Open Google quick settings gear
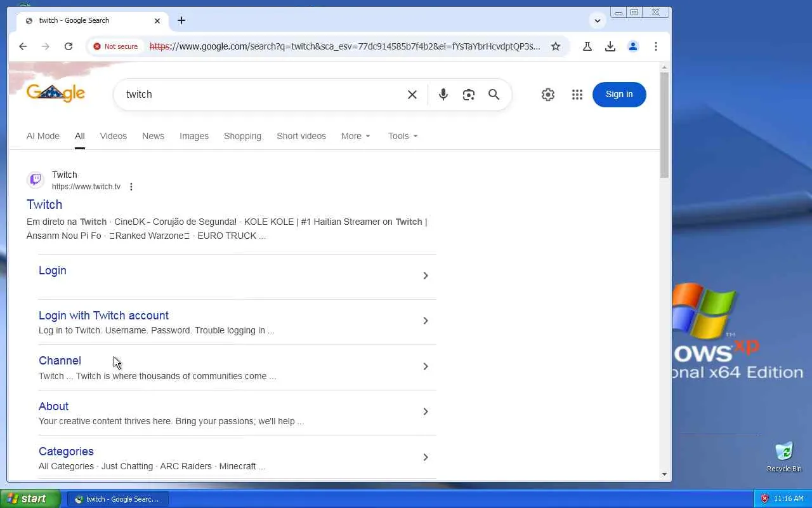812x508 pixels. 548,95
